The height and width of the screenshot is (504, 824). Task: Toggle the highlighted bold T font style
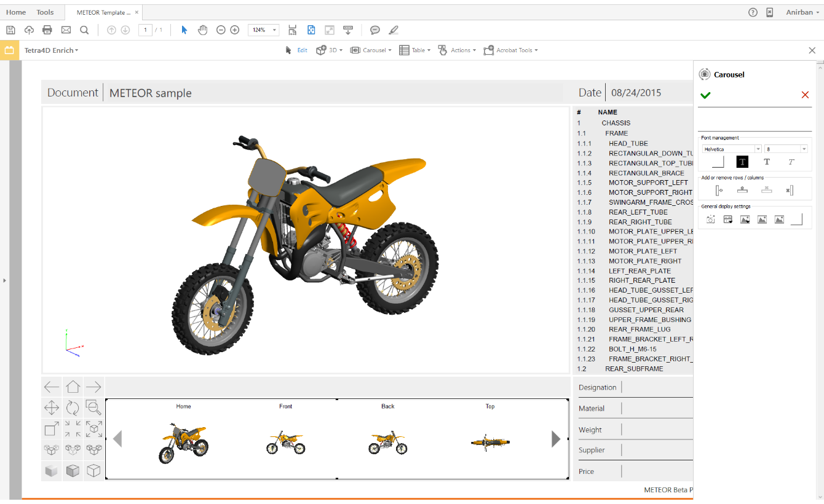[x=742, y=162]
